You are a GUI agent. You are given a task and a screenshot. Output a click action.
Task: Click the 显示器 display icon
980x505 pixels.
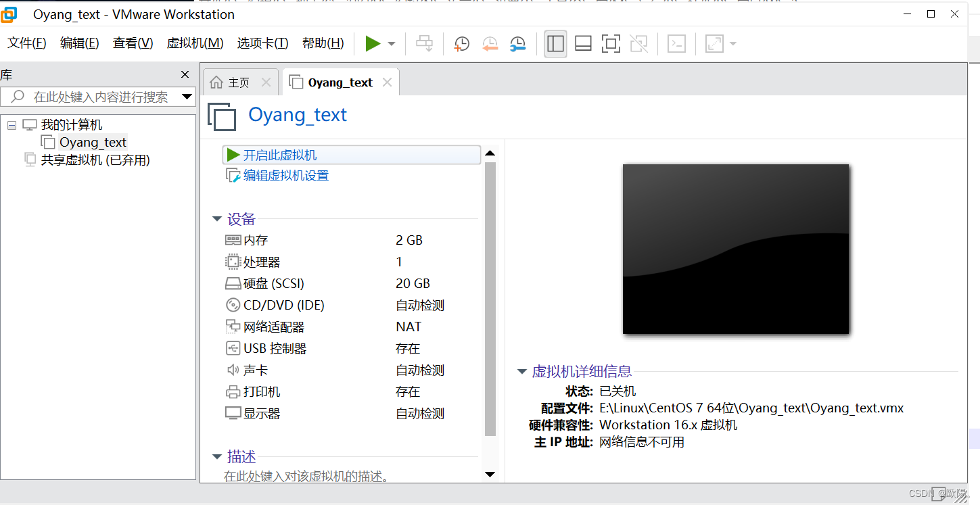[233, 413]
